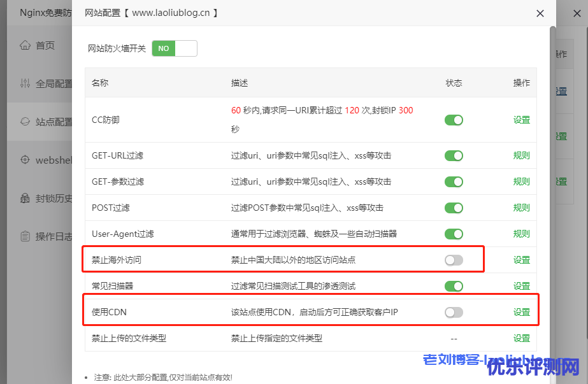
Task: Toggle the website firewall main switch
Action: click(174, 48)
